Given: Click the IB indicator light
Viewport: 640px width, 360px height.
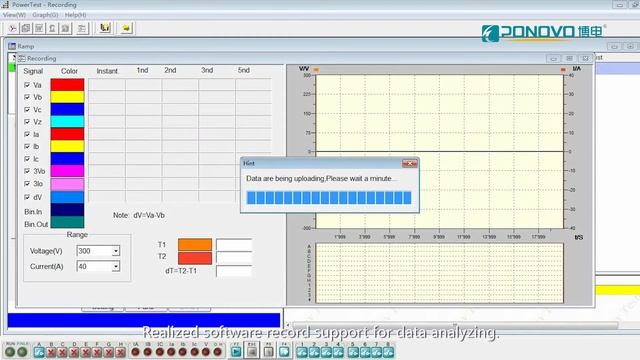Looking at the screenshot, I should [148, 352].
